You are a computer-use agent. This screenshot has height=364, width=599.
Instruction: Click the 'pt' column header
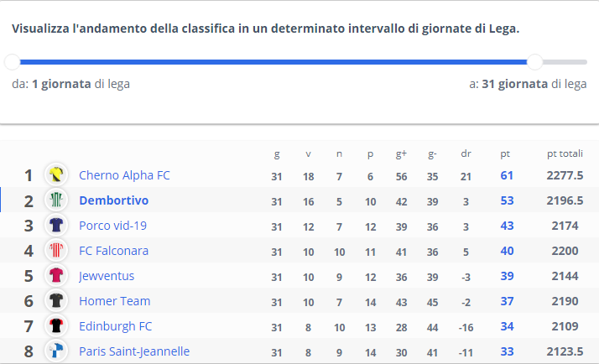pyautogui.click(x=505, y=154)
